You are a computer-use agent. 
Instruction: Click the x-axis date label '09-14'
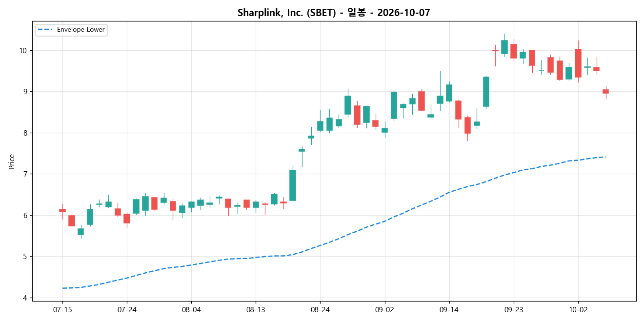tap(449, 309)
